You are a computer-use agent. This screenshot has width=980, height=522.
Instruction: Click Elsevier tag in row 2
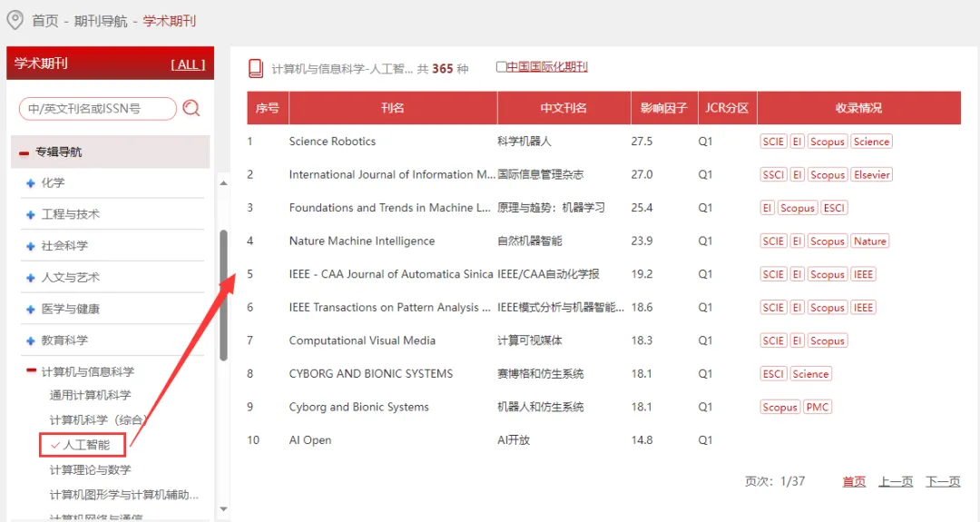click(x=871, y=174)
